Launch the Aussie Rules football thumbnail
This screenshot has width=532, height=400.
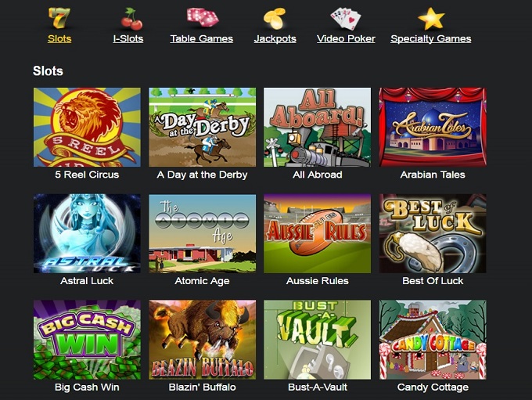pyautogui.click(x=317, y=233)
